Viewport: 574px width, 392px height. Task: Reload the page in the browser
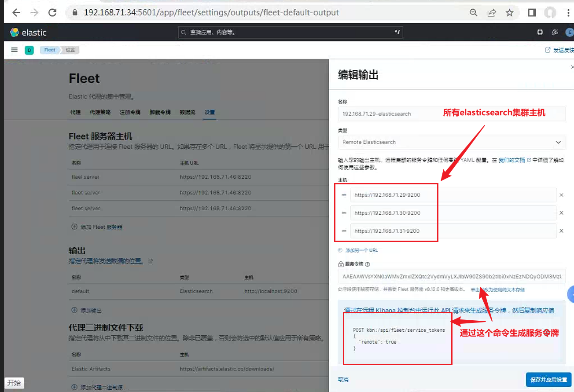(52, 13)
